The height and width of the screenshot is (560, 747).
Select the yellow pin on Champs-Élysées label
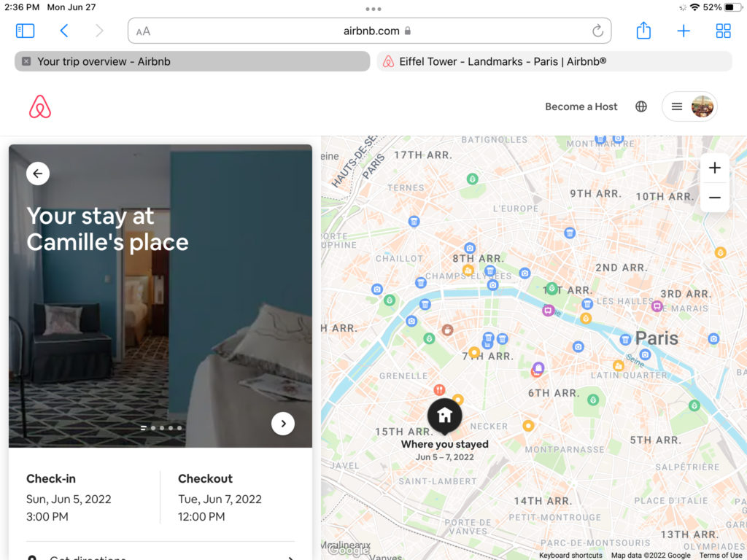click(x=468, y=271)
